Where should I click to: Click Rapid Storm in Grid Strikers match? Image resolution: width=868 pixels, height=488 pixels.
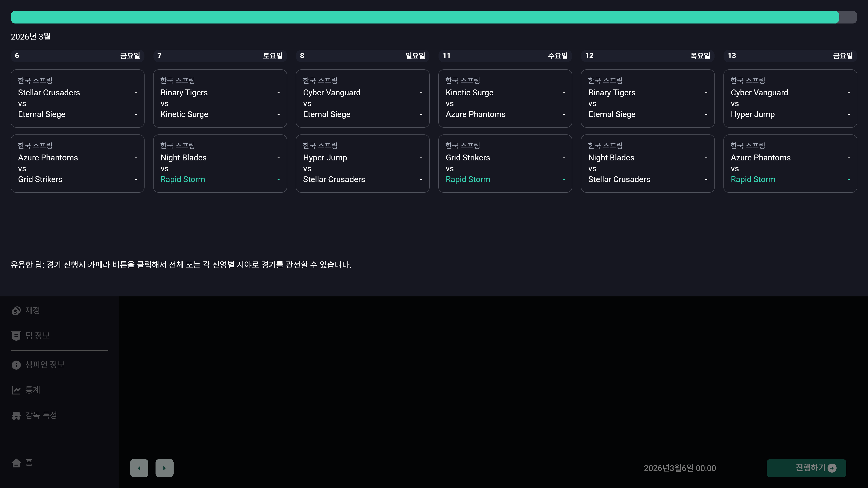(468, 180)
